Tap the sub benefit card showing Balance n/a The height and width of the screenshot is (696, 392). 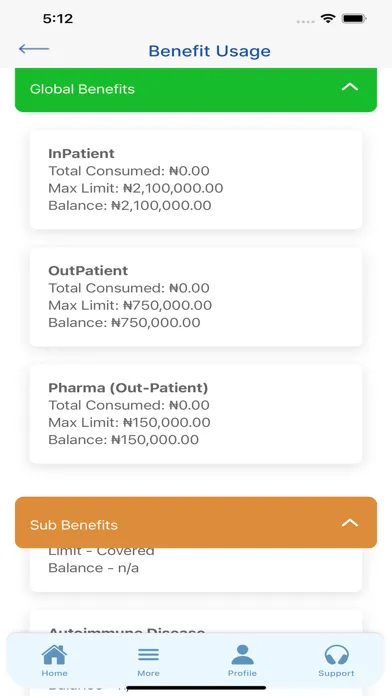[x=196, y=569]
